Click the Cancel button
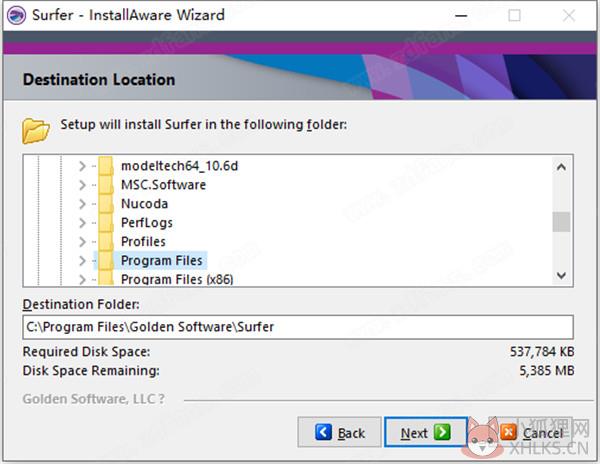The width and height of the screenshot is (600, 464). (531, 432)
